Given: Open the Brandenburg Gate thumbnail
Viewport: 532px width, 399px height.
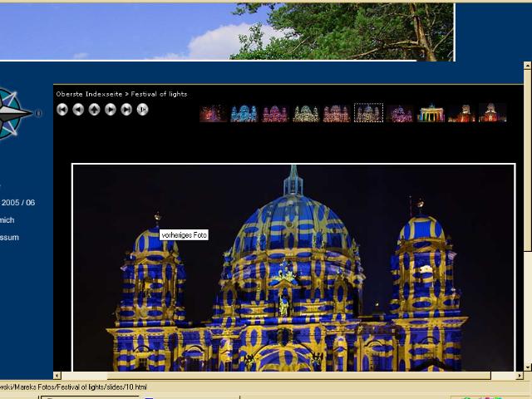Looking at the screenshot, I should tap(431, 113).
